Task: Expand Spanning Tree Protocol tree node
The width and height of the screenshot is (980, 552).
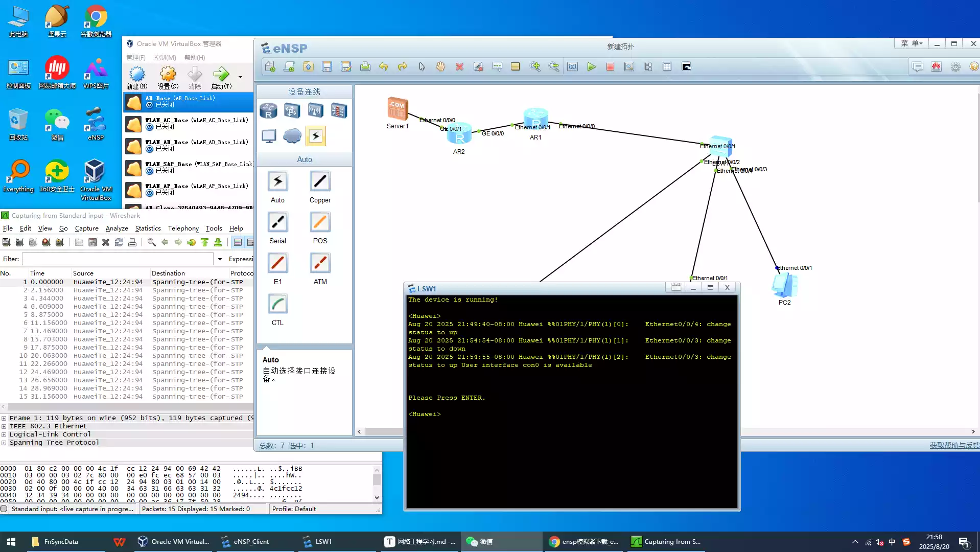Action: point(4,443)
